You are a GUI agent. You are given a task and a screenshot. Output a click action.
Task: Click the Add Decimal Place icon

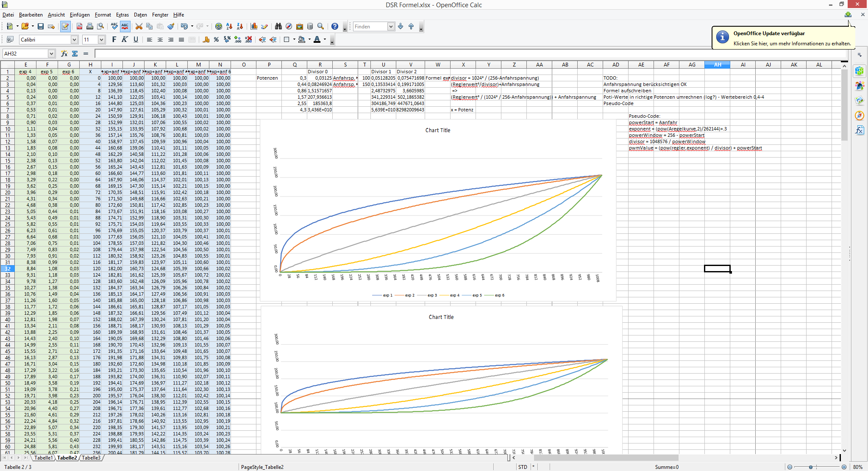click(238, 39)
